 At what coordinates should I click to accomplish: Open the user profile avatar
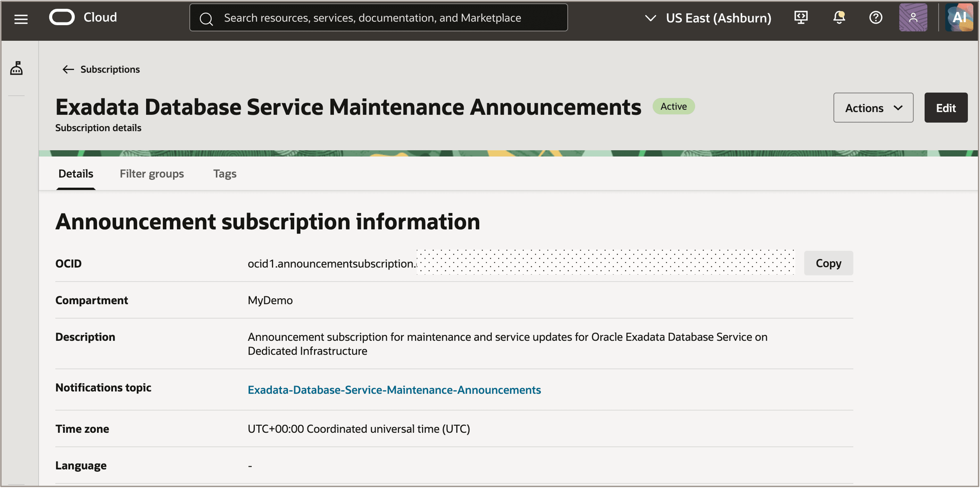pyautogui.click(x=913, y=17)
